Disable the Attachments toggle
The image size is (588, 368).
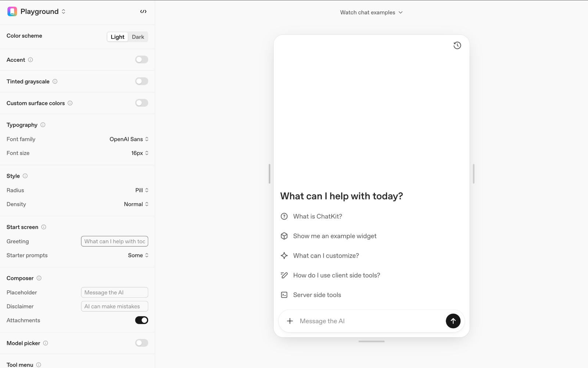pos(141,320)
